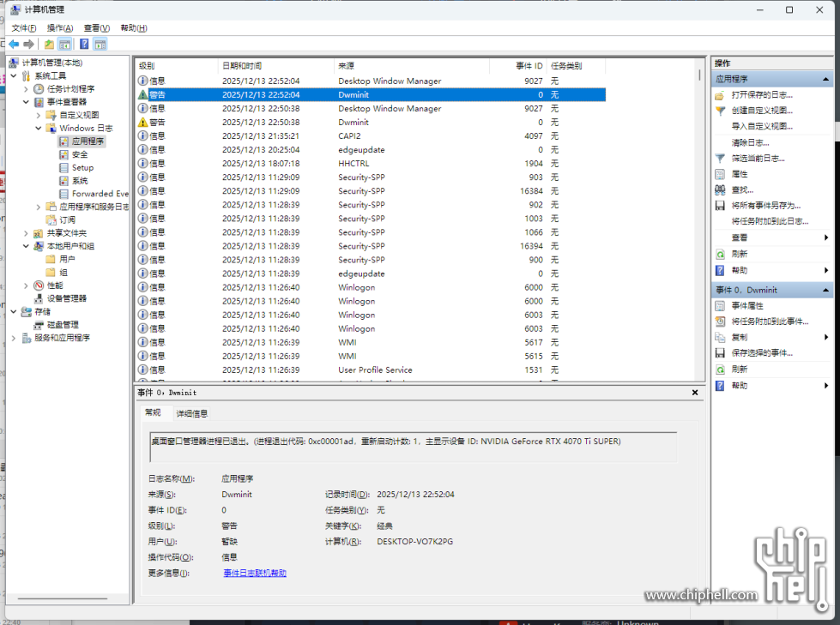Viewport: 840px width, 625px height.
Task: Open 查找 with the binoculars icon
Action: click(742, 189)
